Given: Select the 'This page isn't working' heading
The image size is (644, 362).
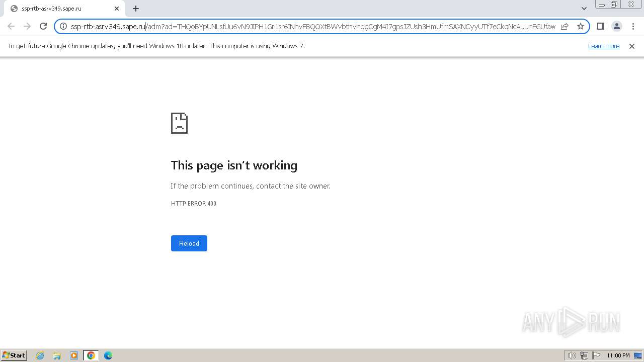Looking at the screenshot, I should [x=234, y=165].
